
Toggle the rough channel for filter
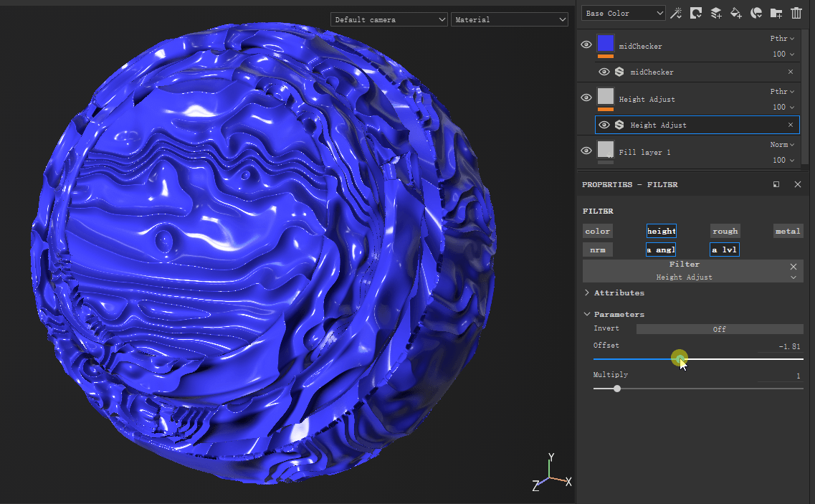(725, 231)
